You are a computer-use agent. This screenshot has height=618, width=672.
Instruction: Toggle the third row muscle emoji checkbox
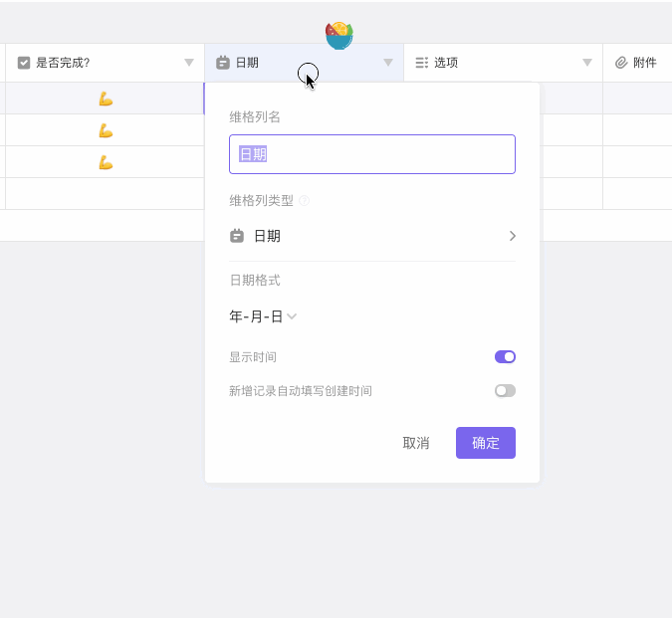pos(106,162)
